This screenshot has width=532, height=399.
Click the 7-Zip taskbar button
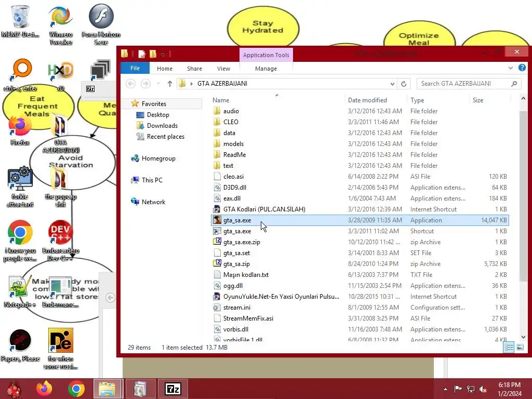point(172,389)
